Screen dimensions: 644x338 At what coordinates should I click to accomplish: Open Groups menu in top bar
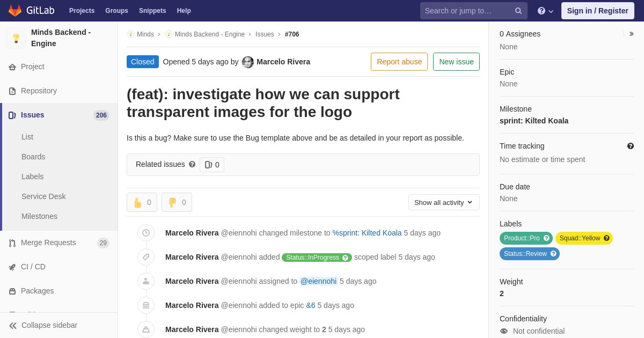point(116,11)
